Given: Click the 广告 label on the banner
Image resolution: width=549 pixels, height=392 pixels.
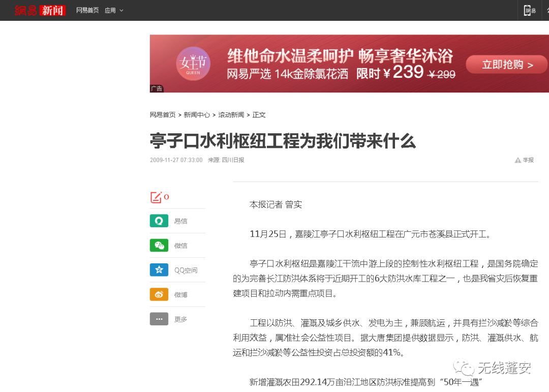Looking at the screenshot, I should (x=157, y=88).
